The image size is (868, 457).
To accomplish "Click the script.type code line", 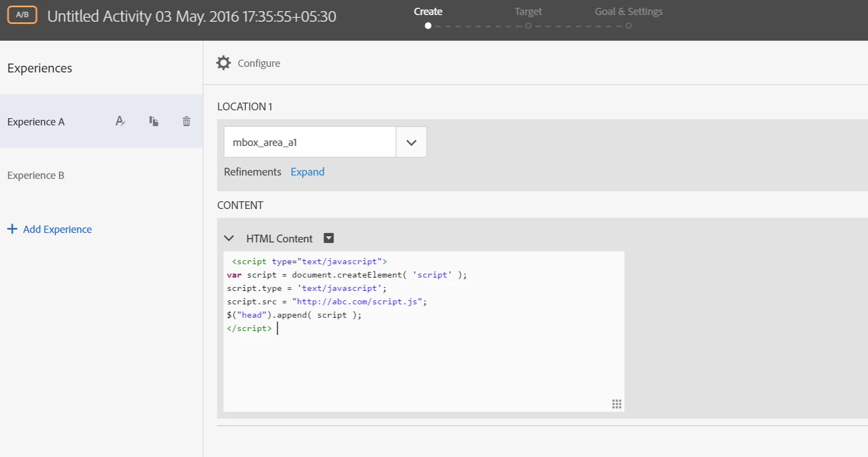I will (x=307, y=288).
